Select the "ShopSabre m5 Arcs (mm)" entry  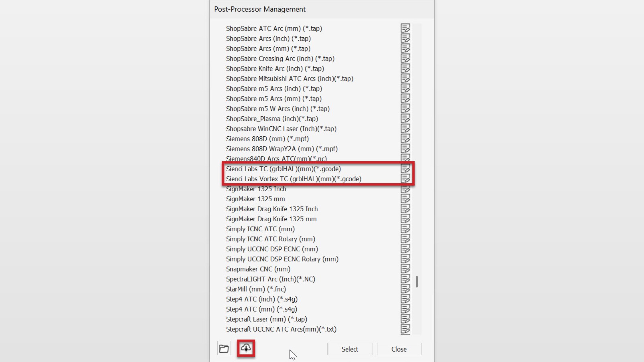tap(274, 99)
